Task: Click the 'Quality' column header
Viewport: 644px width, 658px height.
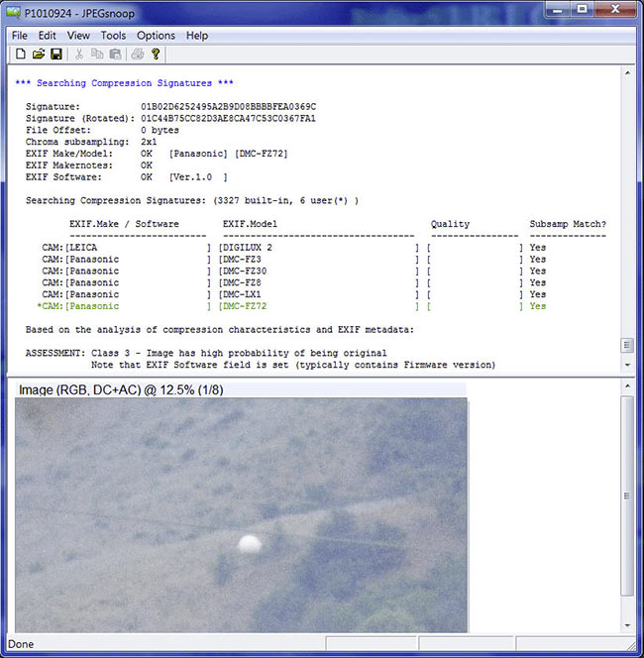Action: pos(450,224)
